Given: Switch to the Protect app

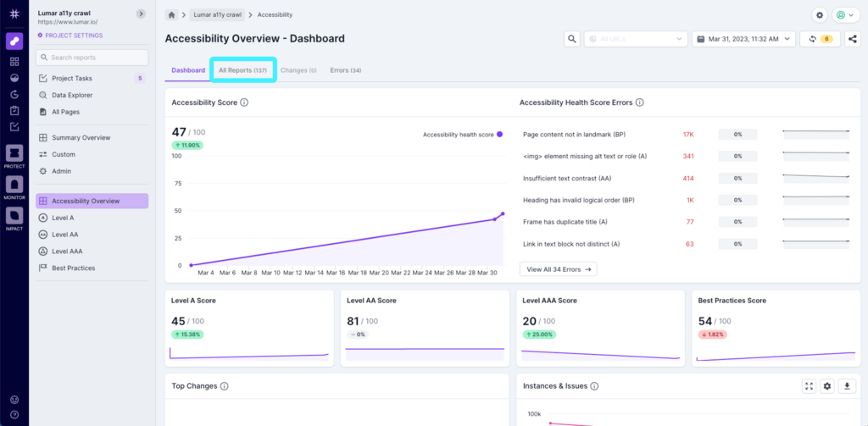Looking at the screenshot, I should click(x=14, y=157).
